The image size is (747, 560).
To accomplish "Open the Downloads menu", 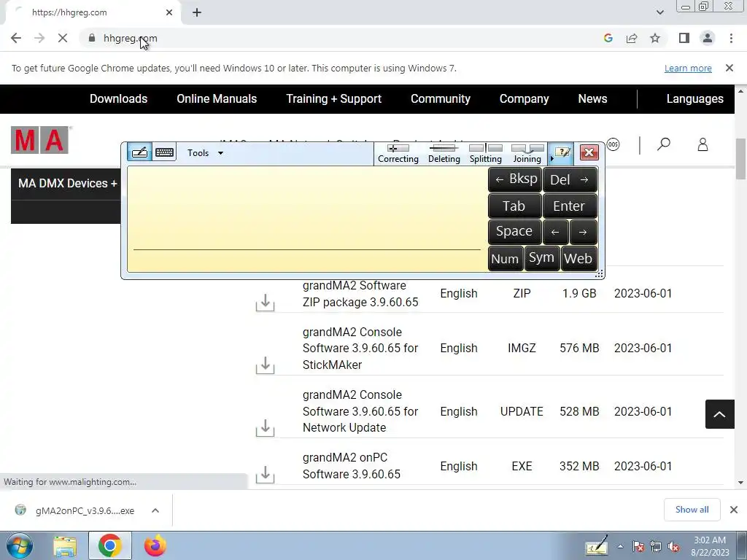I will (x=119, y=98).
